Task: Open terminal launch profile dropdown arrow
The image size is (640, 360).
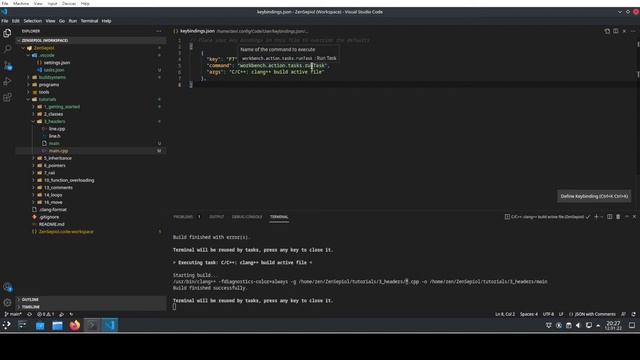Action: pyautogui.click(x=602, y=217)
